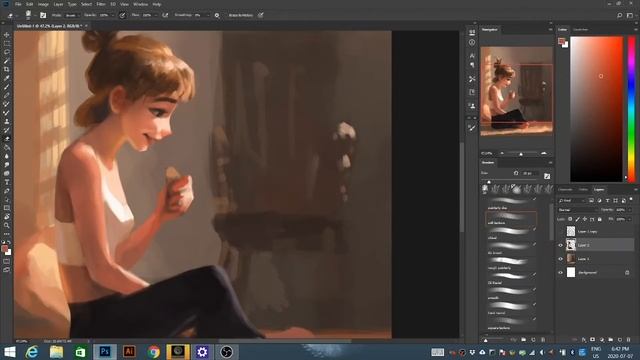
Task: Select the Layer 2 layer row
Action: tap(596, 245)
